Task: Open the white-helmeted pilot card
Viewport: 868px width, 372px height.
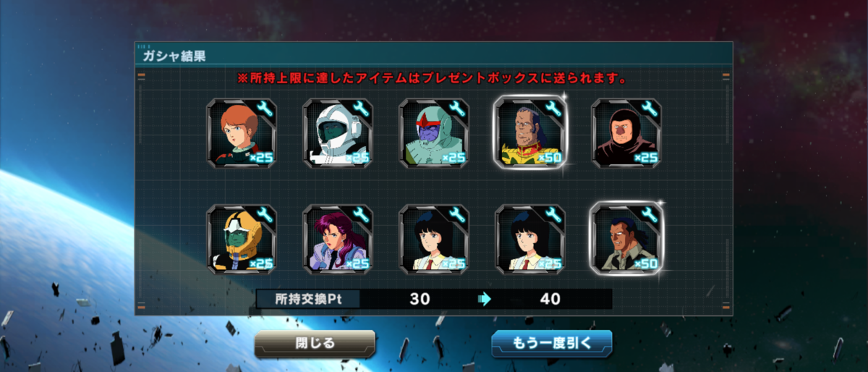Action: point(338,133)
